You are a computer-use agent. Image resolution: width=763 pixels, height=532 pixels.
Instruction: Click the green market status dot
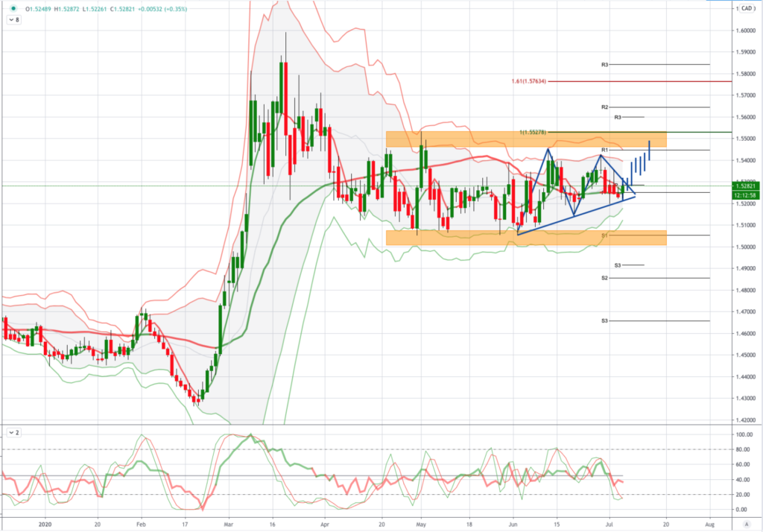tap(14, 8)
